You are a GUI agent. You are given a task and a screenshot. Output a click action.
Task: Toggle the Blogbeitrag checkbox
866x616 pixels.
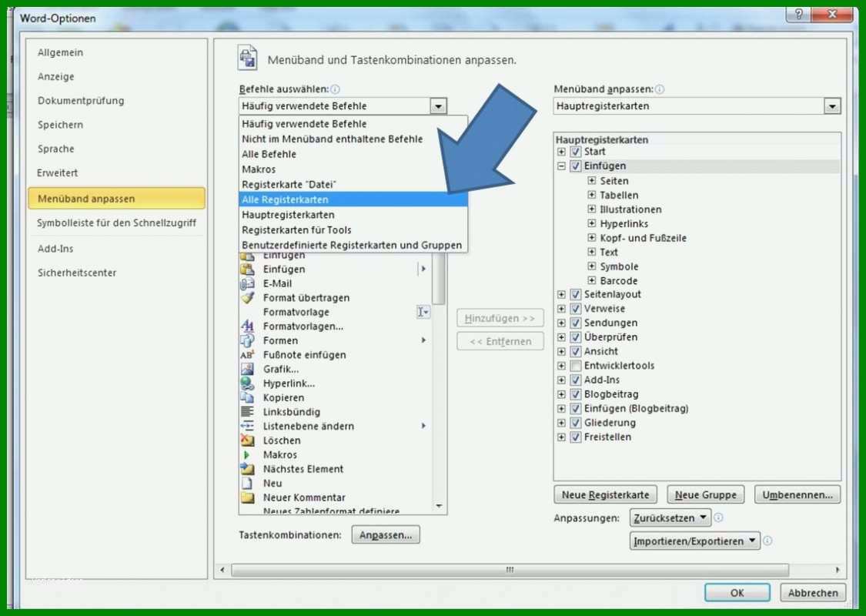pyautogui.click(x=576, y=394)
